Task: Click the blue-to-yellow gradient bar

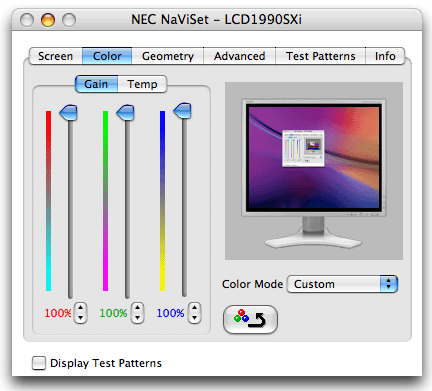Action: pyautogui.click(x=163, y=201)
